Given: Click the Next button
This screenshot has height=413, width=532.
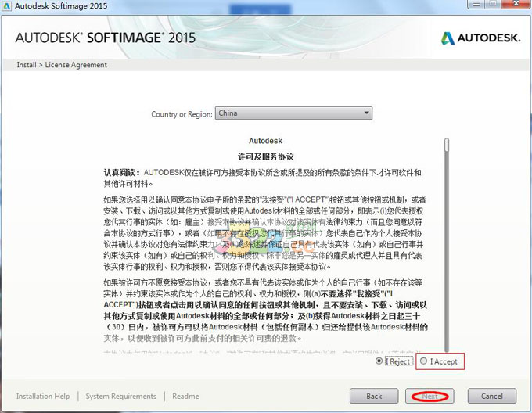Looking at the screenshot, I should (430, 396).
